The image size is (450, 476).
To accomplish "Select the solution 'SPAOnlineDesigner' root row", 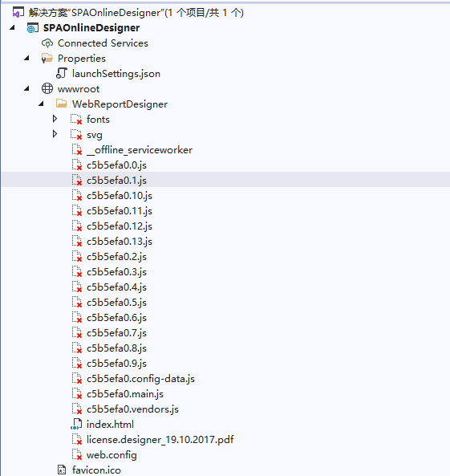I will [x=136, y=13].
